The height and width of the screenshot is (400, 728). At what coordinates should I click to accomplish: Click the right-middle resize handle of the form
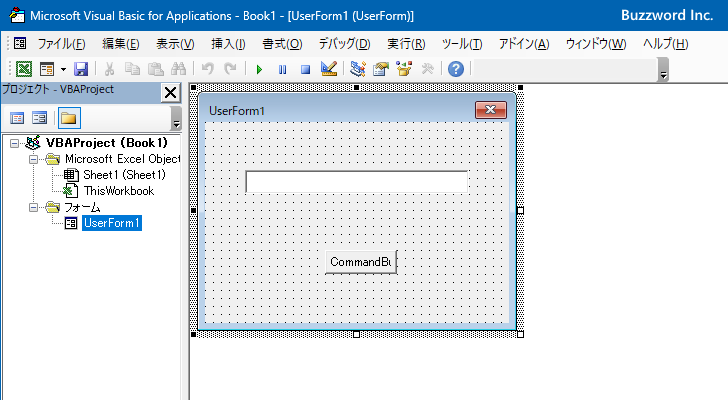click(x=520, y=211)
